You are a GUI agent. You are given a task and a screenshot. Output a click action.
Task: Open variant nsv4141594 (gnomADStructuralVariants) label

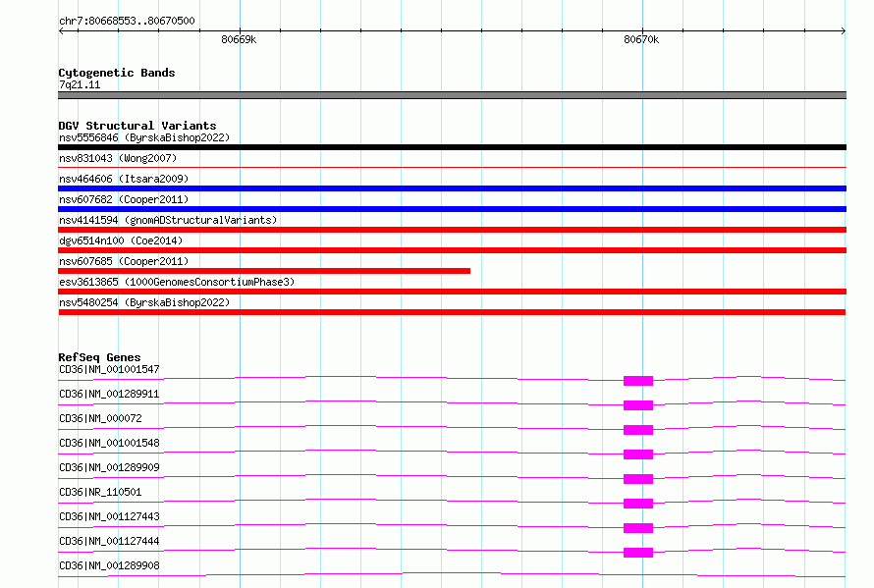pyautogui.click(x=168, y=220)
